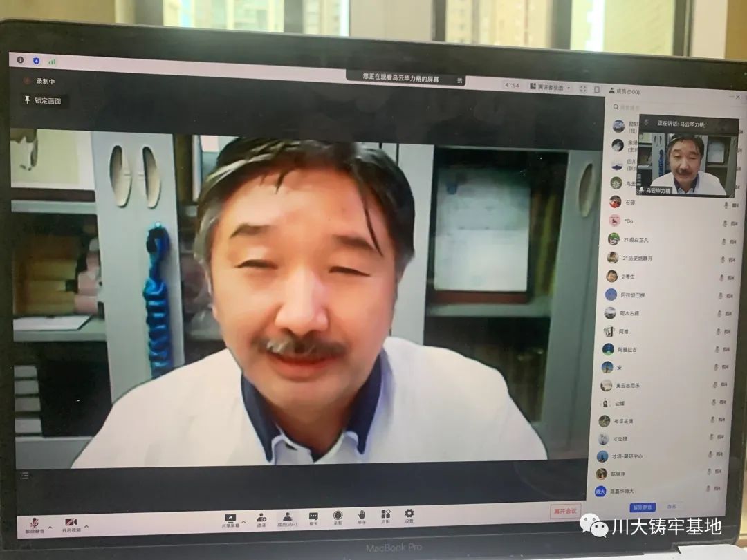The width and height of the screenshot is (747, 560).
Task: Click the 离开会议 leave meeting button
Action: (x=565, y=511)
